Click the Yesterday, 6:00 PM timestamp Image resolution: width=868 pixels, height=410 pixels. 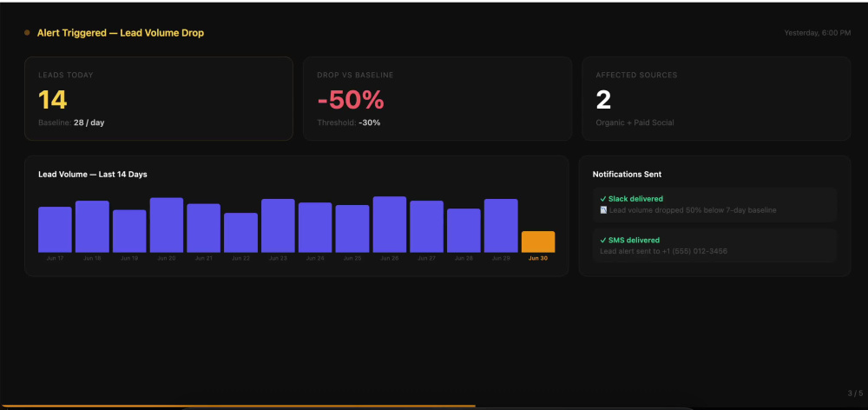(817, 33)
